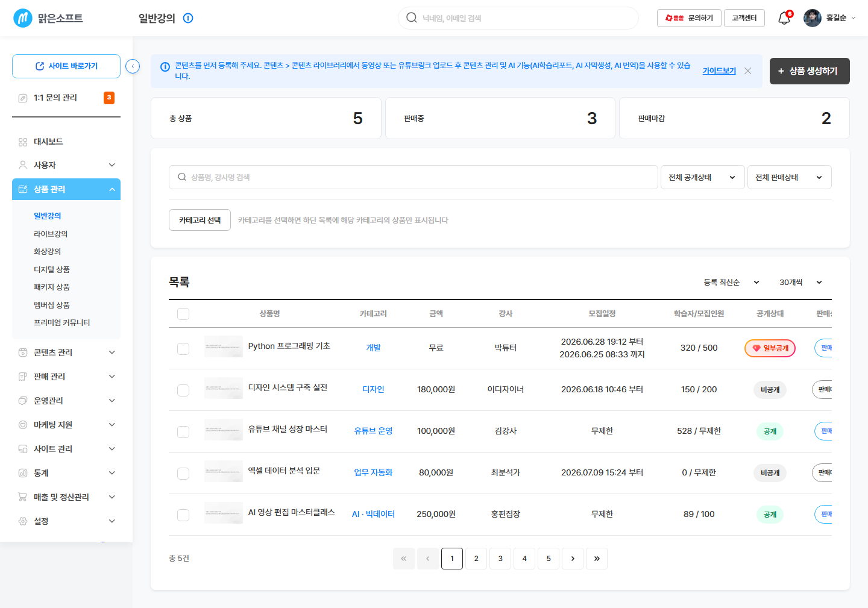Open the 등록 최신순 sort dropdown
Image resolution: width=868 pixels, height=608 pixels.
(x=732, y=282)
